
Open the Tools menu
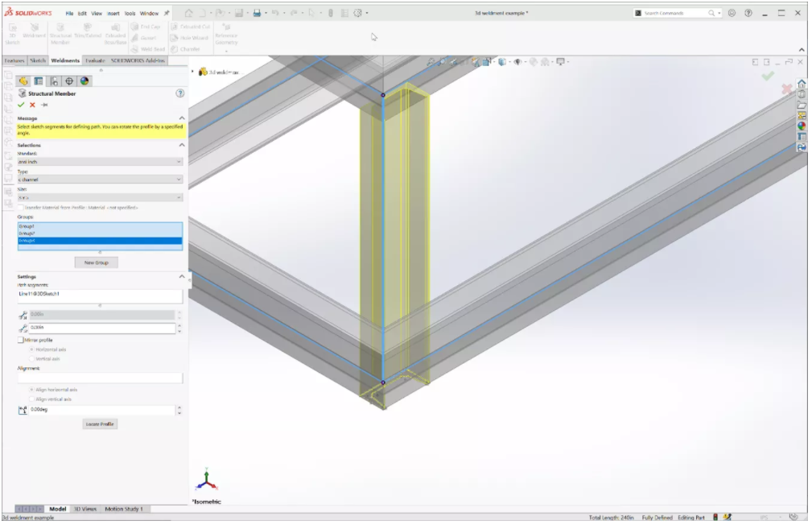130,14
